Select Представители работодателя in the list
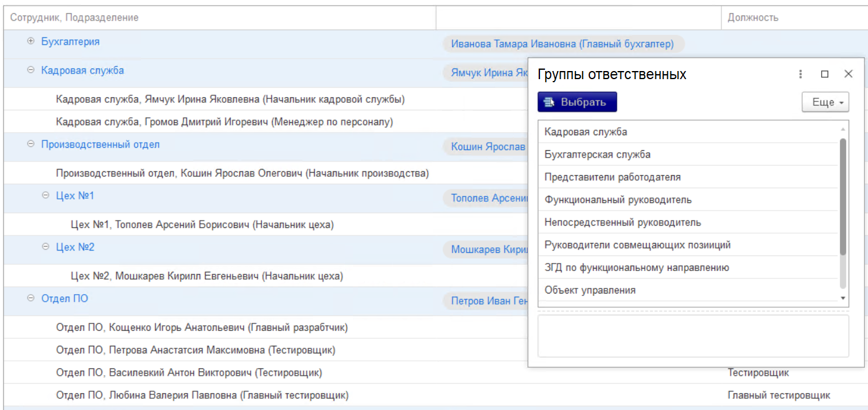 688,177
